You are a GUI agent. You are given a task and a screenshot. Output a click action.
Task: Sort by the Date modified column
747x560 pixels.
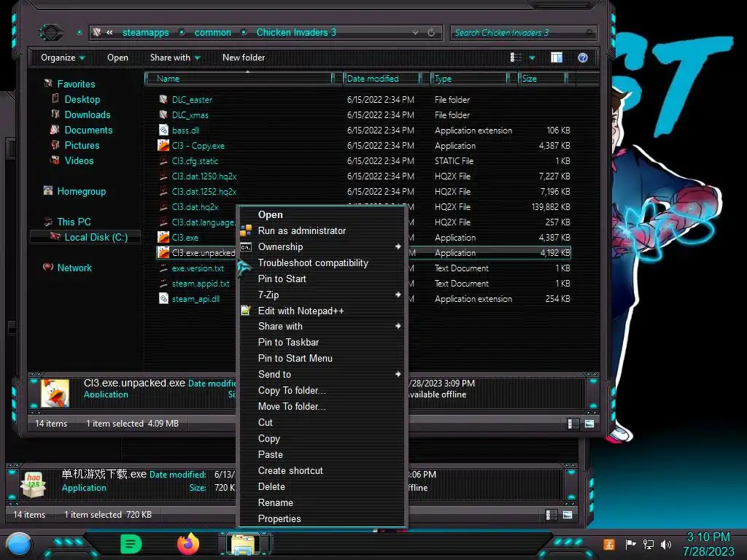[382, 79]
